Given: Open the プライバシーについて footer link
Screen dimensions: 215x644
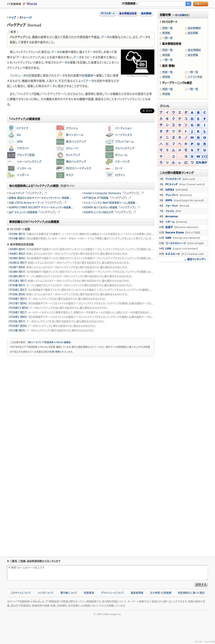Looking at the screenshot, I should pos(112,593).
